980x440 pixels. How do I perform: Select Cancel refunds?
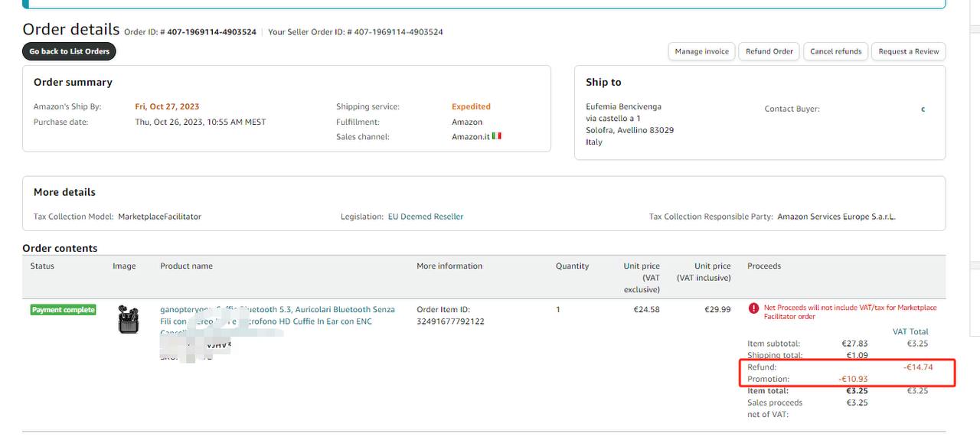[835, 51]
